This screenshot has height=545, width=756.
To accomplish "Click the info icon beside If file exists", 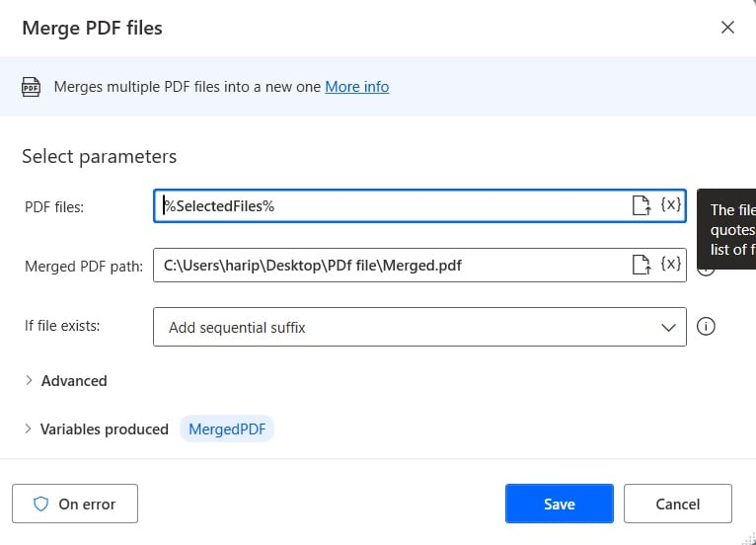I will [x=706, y=327].
